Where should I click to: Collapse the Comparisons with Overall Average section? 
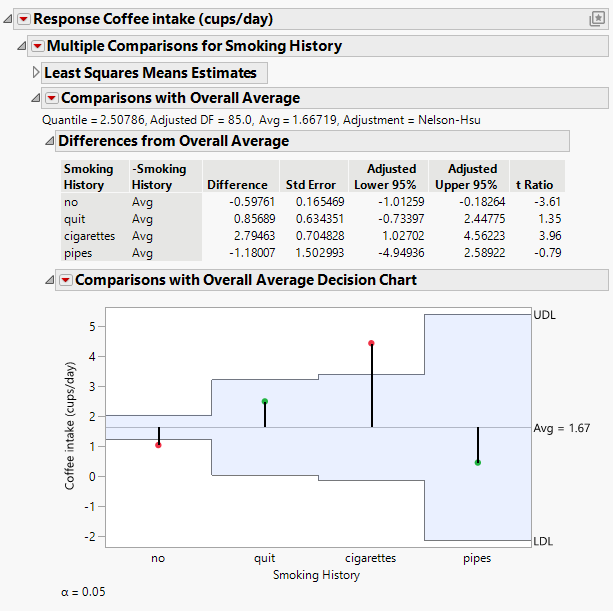coord(37,98)
